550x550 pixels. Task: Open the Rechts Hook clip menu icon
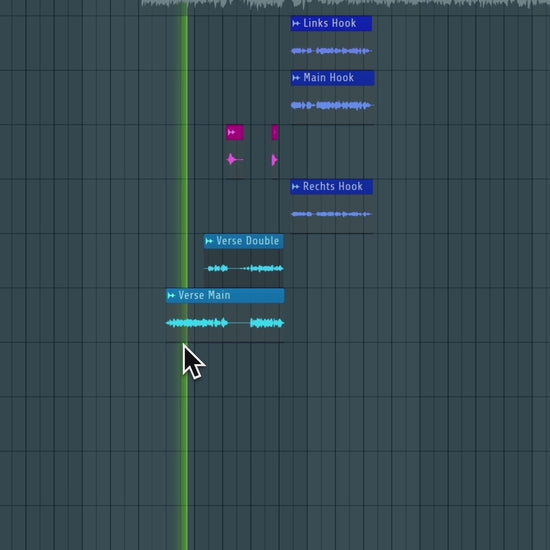[296, 186]
